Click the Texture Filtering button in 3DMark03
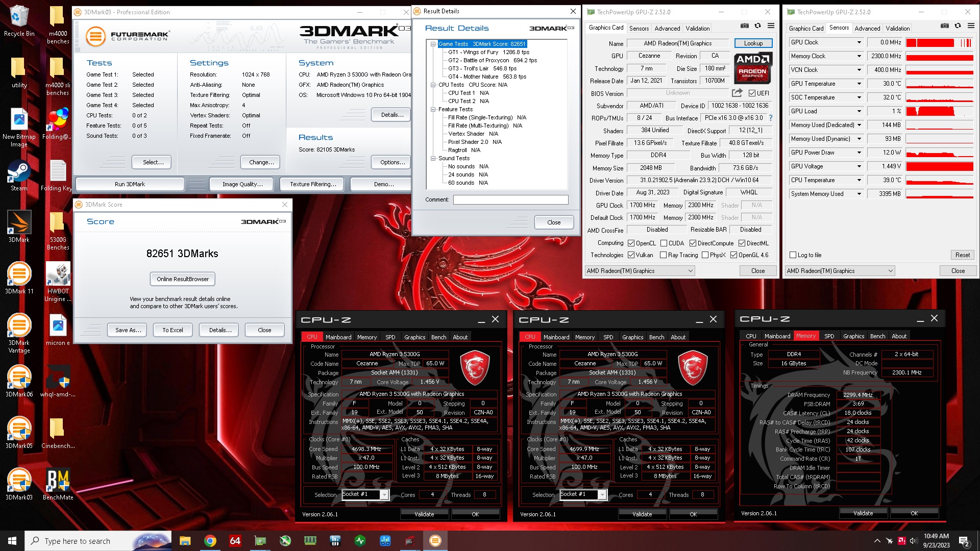 pos(312,184)
